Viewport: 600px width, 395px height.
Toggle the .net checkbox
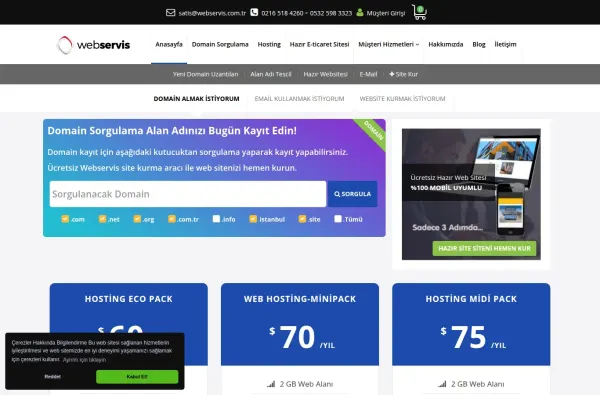pyautogui.click(x=102, y=219)
